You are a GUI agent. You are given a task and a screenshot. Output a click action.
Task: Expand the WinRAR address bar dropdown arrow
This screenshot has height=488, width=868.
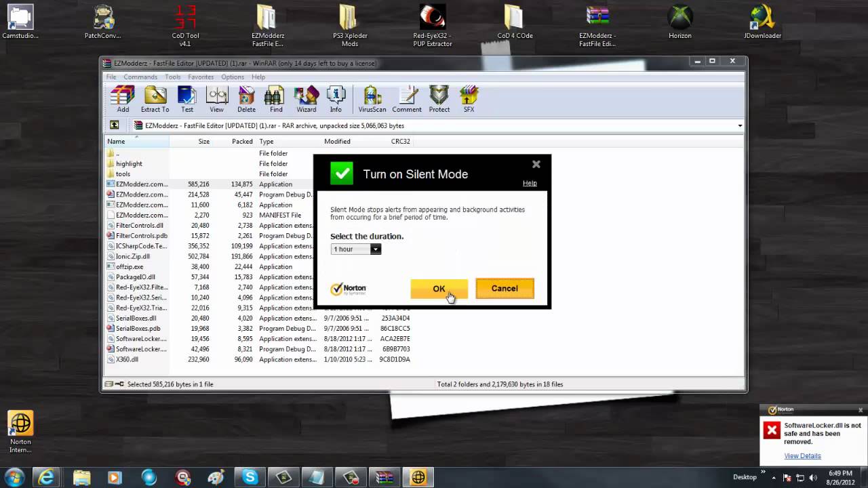click(739, 125)
